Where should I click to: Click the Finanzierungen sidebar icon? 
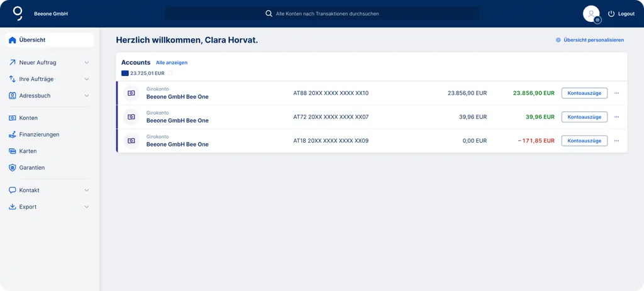point(13,135)
